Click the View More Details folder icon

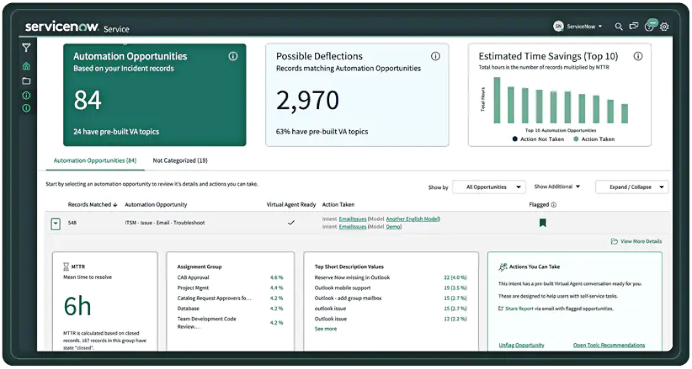click(614, 241)
